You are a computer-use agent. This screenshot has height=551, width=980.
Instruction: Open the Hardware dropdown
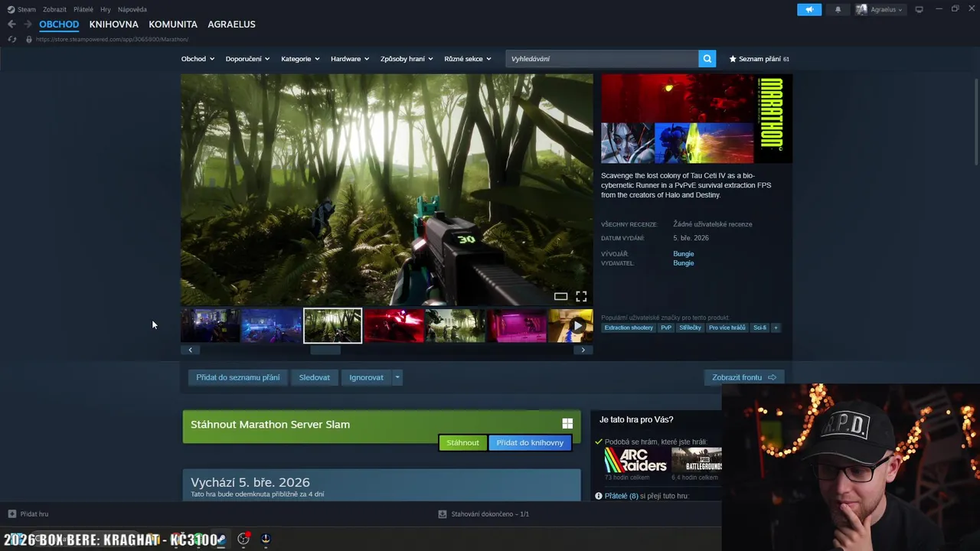point(350,59)
